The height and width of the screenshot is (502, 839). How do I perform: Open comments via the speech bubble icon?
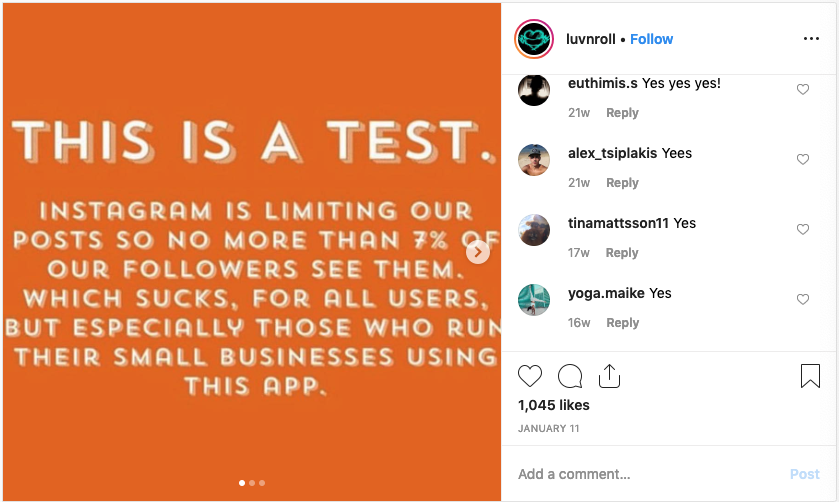pyautogui.click(x=570, y=376)
